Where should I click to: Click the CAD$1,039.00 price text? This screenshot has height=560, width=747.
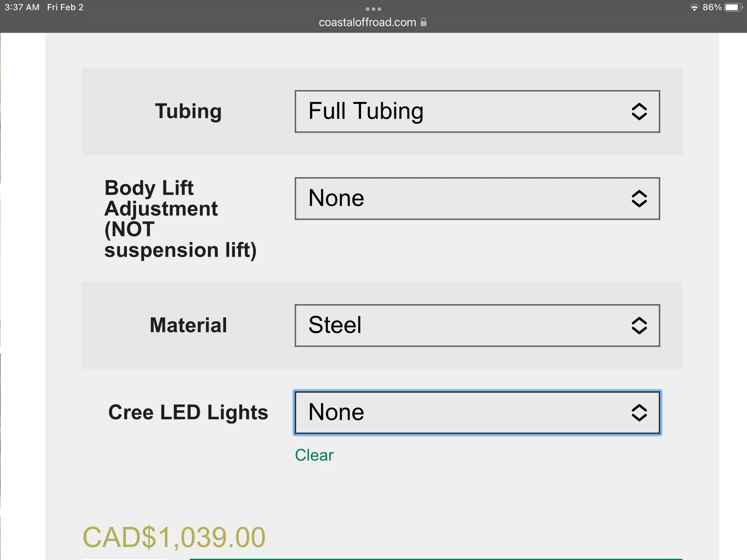click(174, 537)
